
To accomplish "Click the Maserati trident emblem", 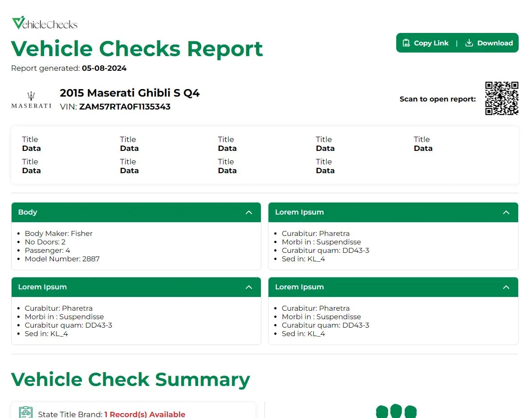I will point(30,94).
